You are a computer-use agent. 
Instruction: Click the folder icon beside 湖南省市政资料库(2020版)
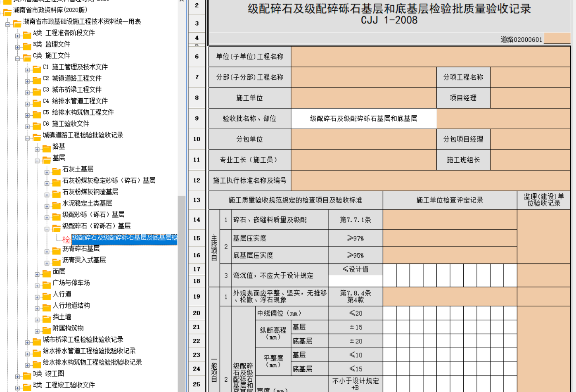tap(7, 12)
